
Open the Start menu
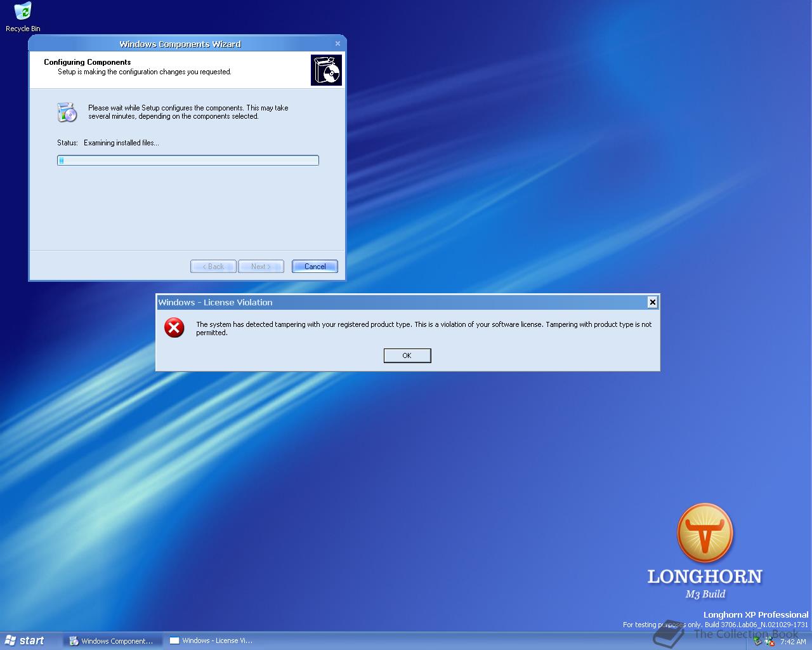coord(25,640)
